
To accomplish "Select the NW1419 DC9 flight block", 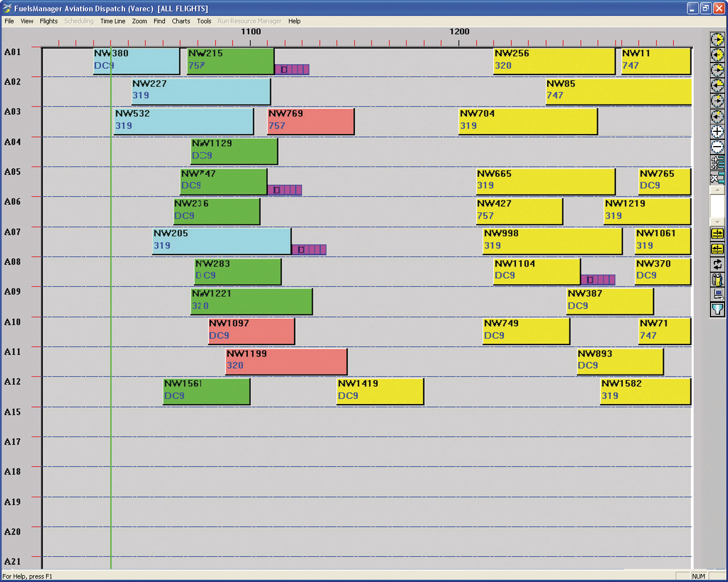I will tap(380, 390).
